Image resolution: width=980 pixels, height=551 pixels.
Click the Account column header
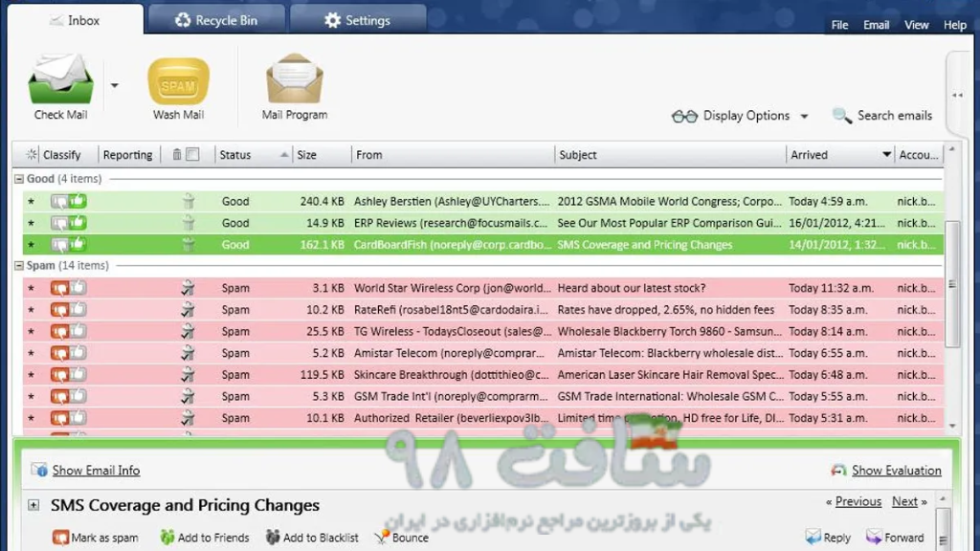[x=918, y=155]
